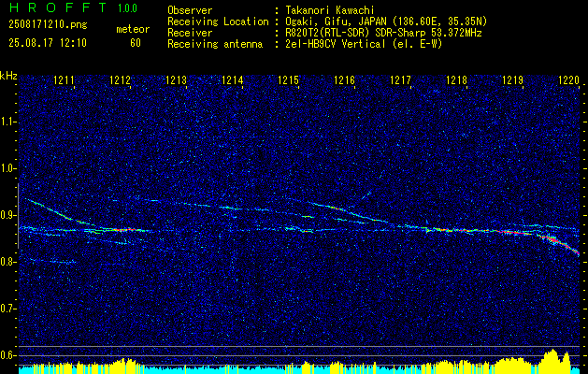The height and width of the screenshot is (374, 588).
Task: Click the HROFFT 1.0.0 title text
Action: click(x=73, y=7)
